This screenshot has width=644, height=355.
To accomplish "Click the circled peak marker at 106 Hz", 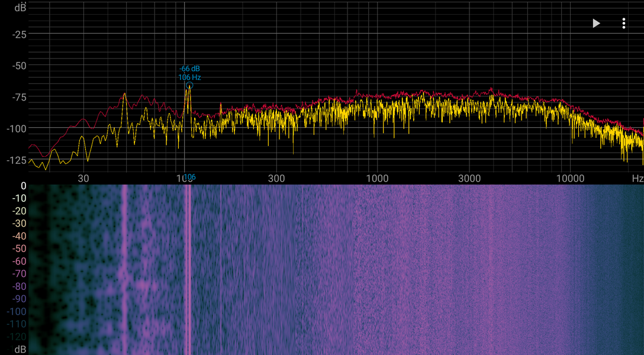I will pos(189,85).
